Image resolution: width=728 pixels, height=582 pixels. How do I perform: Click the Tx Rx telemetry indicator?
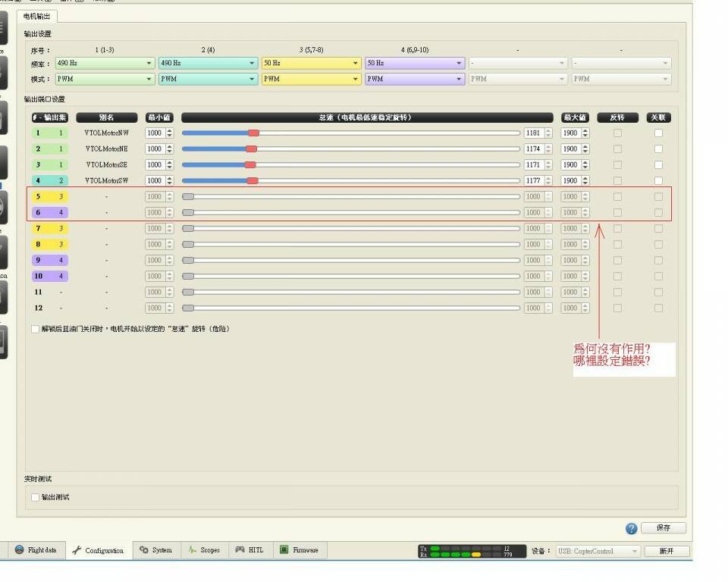tap(472, 552)
